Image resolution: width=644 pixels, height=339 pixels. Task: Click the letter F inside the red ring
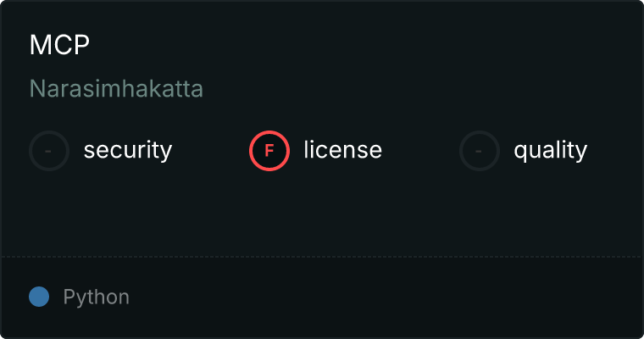269,151
